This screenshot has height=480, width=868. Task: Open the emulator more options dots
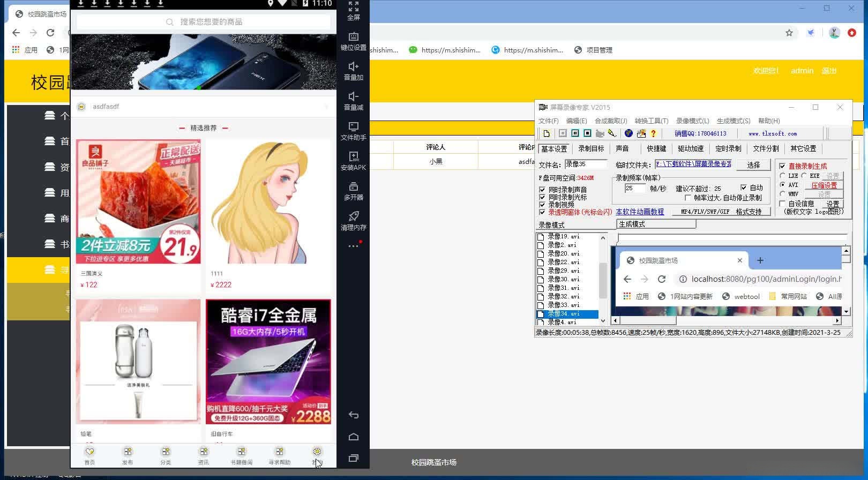pyautogui.click(x=353, y=246)
